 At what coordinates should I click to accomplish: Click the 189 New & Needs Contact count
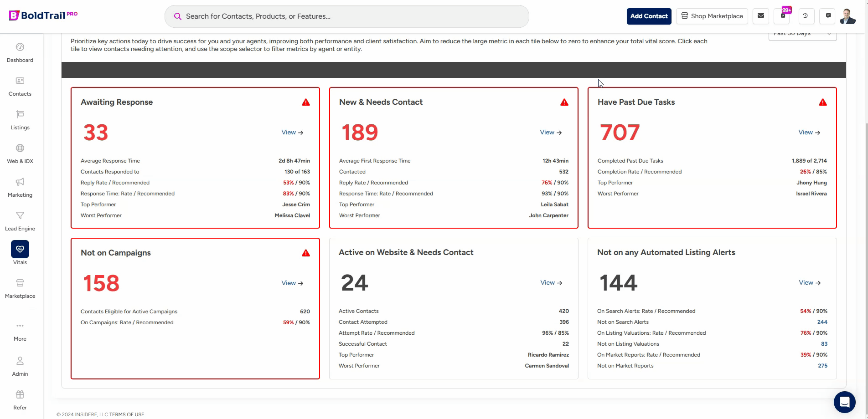coord(360,133)
